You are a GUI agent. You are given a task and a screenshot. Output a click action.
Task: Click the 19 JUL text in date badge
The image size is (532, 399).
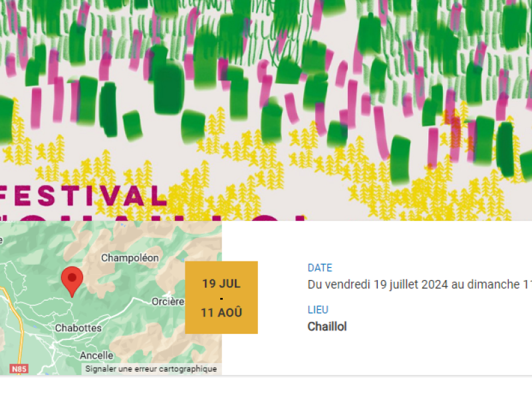tap(221, 284)
